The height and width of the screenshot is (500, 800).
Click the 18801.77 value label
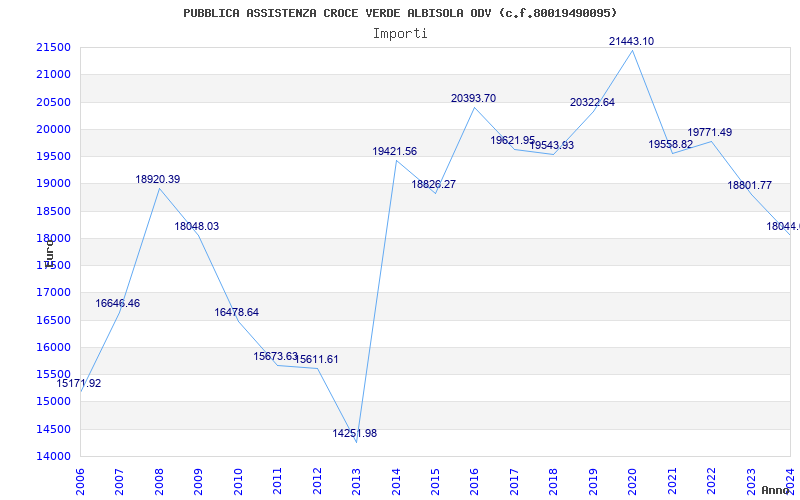pyautogui.click(x=750, y=185)
